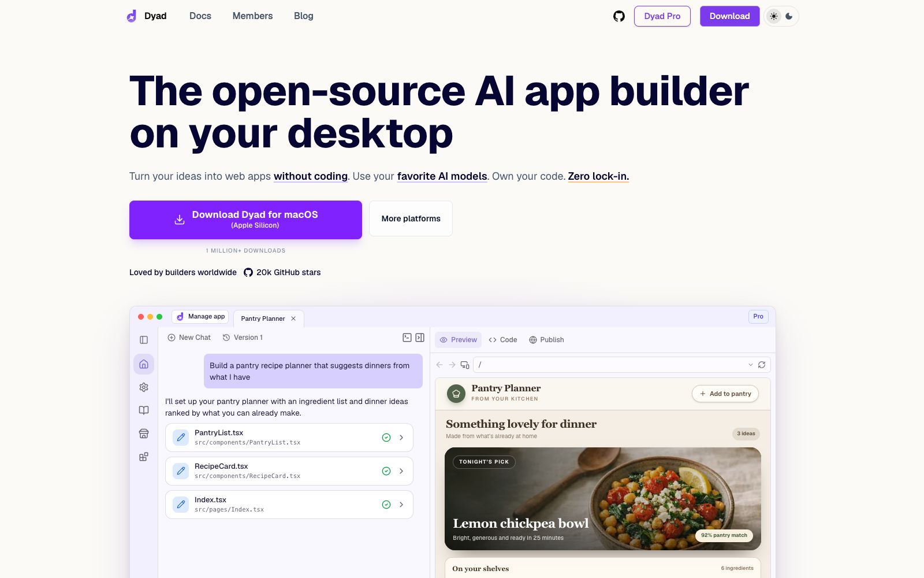The image size is (924, 578).
Task: Toggle device mode icon in preview bar
Action: [x=465, y=365]
